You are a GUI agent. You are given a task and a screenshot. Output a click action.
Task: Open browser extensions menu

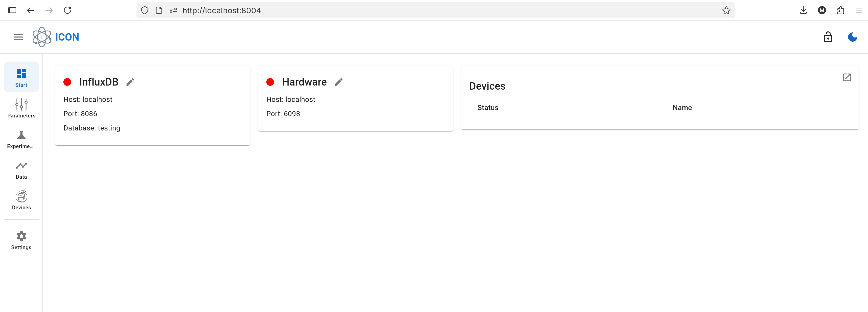[840, 10]
